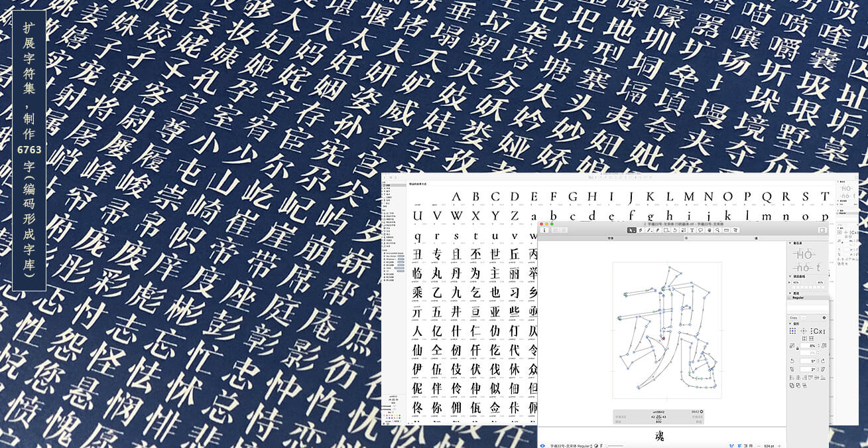
Task: Switch to the 字体 font tab
Action: [610, 238]
